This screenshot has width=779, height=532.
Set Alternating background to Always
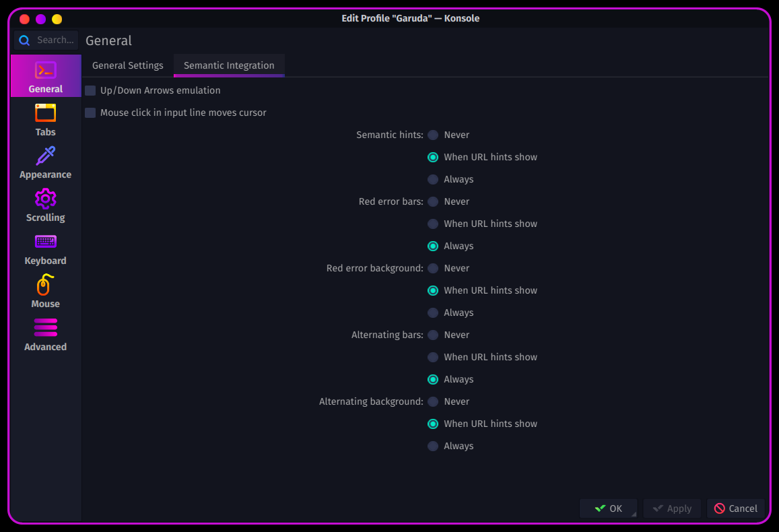433,446
